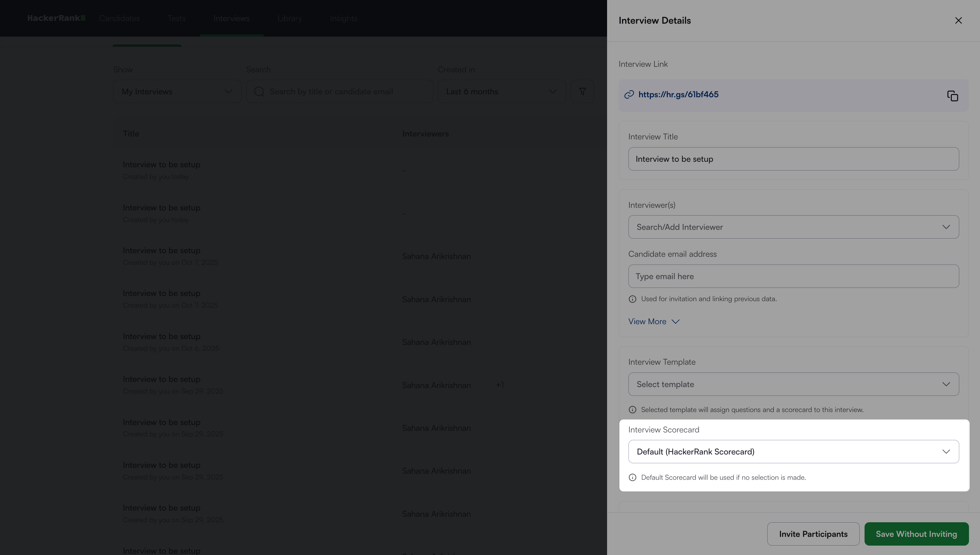The image size is (980, 555).
Task: Expand the View More section
Action: pos(653,322)
